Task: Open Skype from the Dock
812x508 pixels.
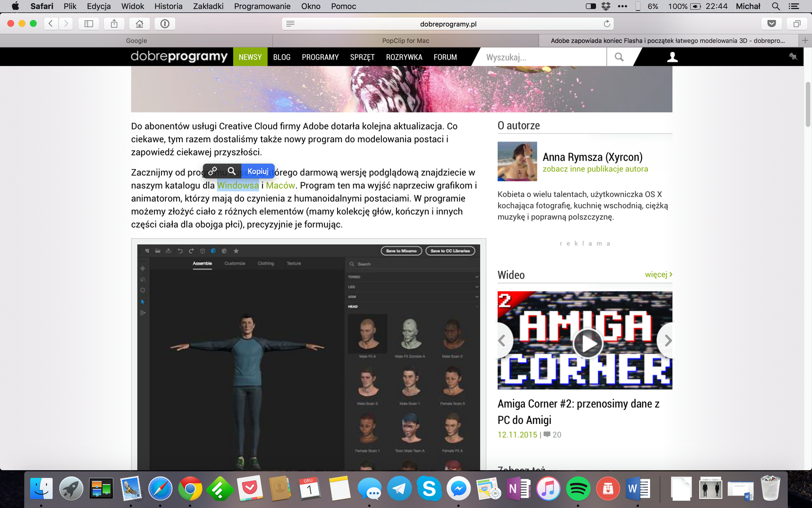Action: click(429, 489)
